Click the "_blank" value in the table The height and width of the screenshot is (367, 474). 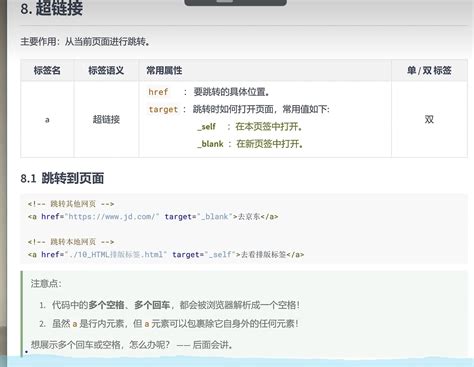coord(210,144)
